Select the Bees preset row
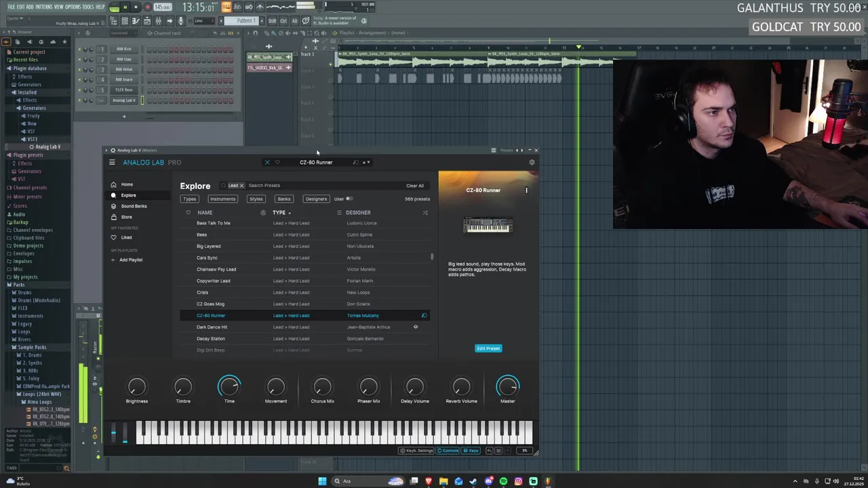 pos(305,235)
